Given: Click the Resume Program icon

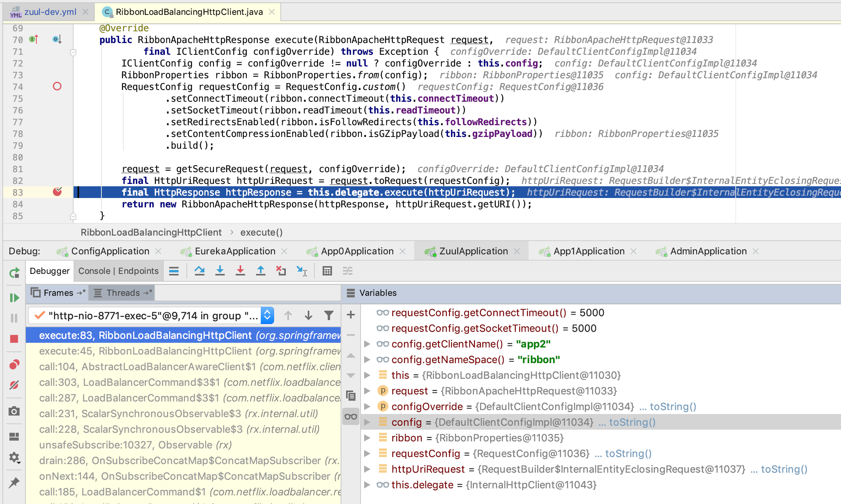Looking at the screenshot, I should click(14, 298).
